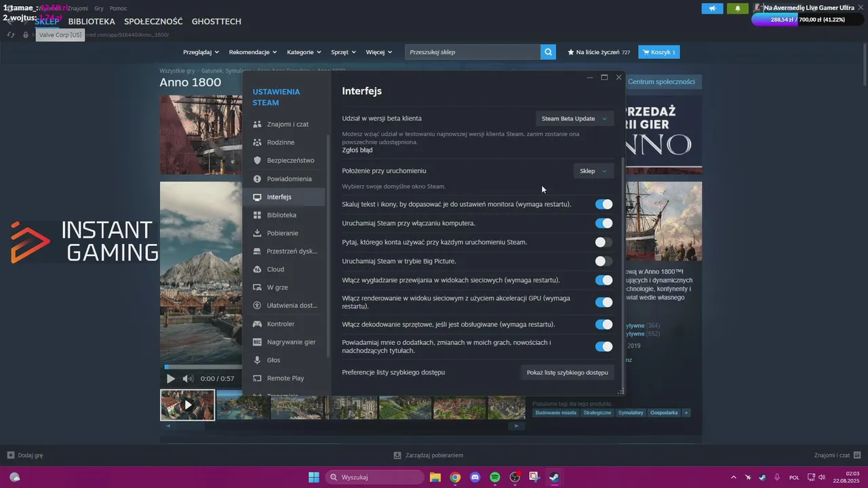Viewport: 868px width, 488px height.
Task: Toggle GPU accelerated rendering in web views
Action: [604, 302]
